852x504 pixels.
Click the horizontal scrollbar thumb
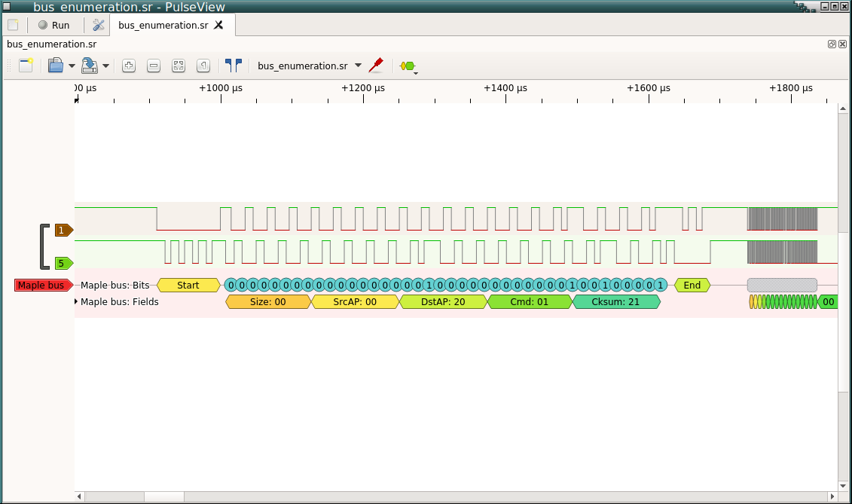click(x=164, y=496)
